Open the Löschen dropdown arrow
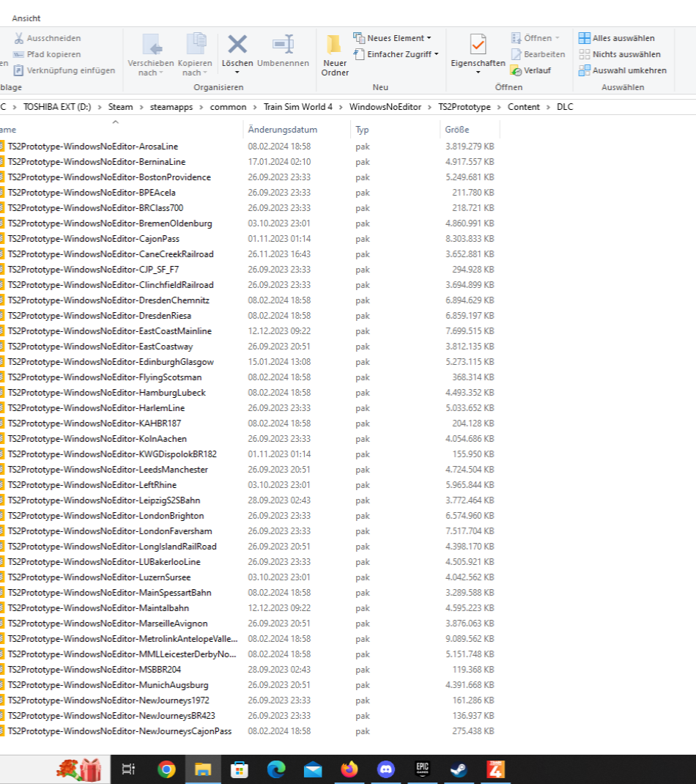The width and height of the screenshot is (696, 784). coord(237,73)
